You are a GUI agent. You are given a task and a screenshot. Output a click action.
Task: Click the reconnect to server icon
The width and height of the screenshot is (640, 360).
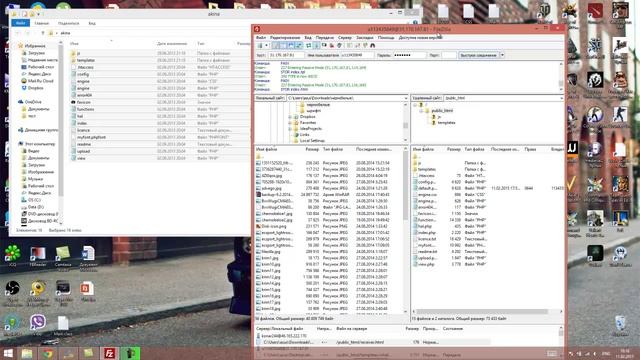coord(339,45)
